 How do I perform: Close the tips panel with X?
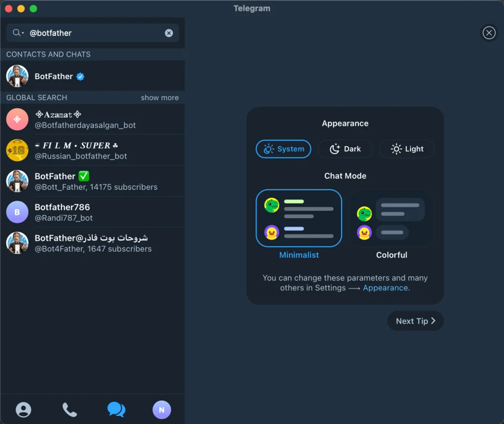coord(489,33)
